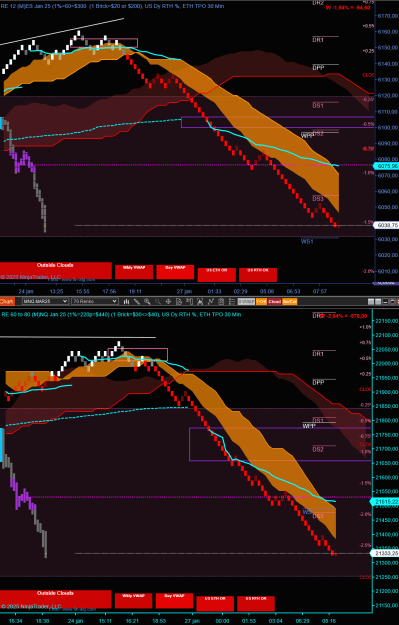The image size is (399, 625).
Task: Click the data series icon in toolbar
Action: coord(200,301)
